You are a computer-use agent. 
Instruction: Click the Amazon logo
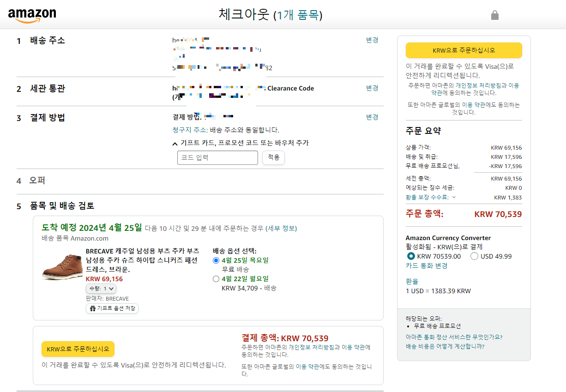point(32,15)
